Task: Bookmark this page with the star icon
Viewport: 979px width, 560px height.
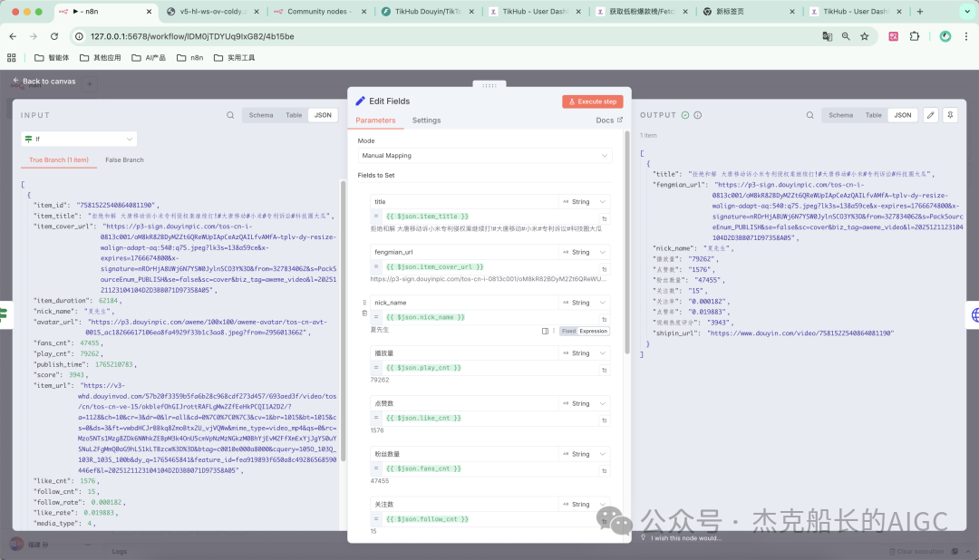Action: click(864, 36)
